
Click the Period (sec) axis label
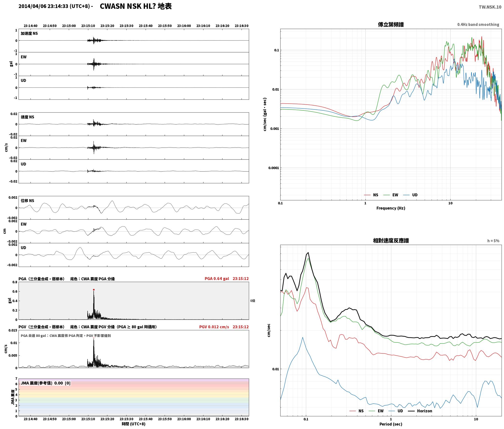(391, 424)
